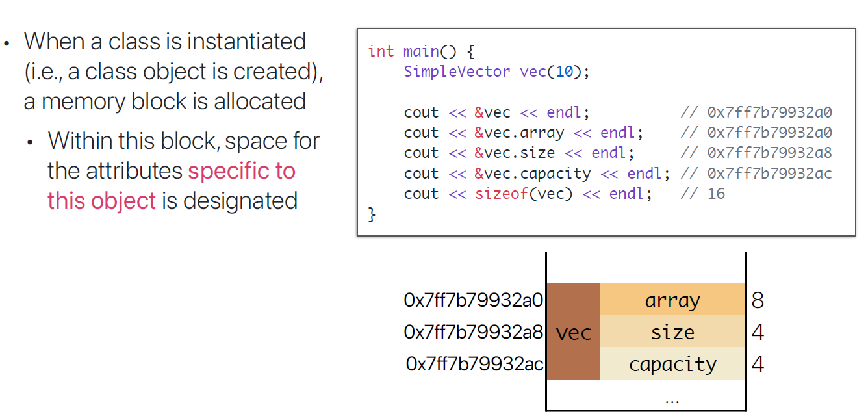Click the text 'When a class is instantiated'
Image resolution: width=868 pixels, height=416 pixels.
(x=165, y=42)
